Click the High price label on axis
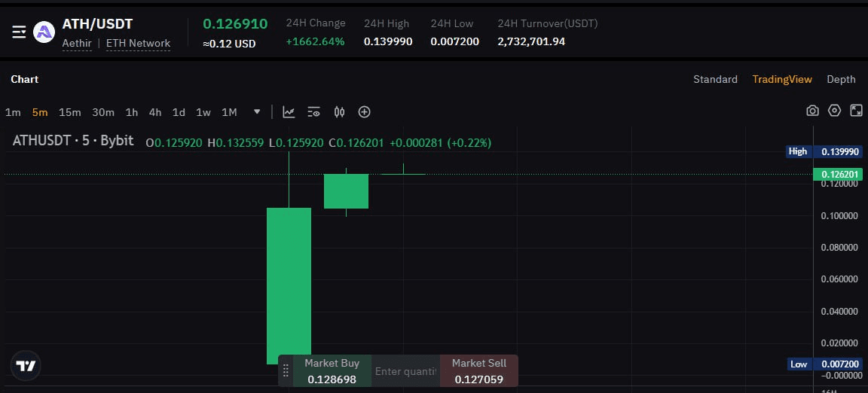Screen dimensions: 868x393 (x=824, y=151)
